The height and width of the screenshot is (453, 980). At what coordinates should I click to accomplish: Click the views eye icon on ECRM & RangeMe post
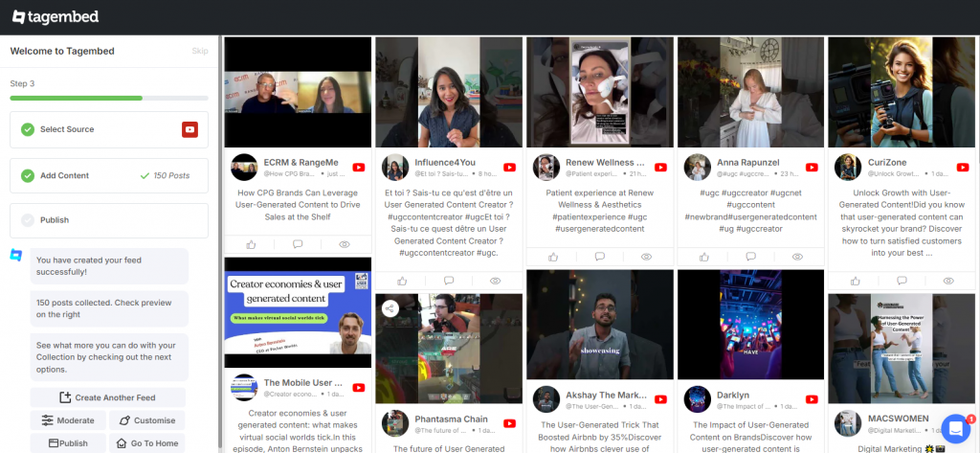(345, 244)
